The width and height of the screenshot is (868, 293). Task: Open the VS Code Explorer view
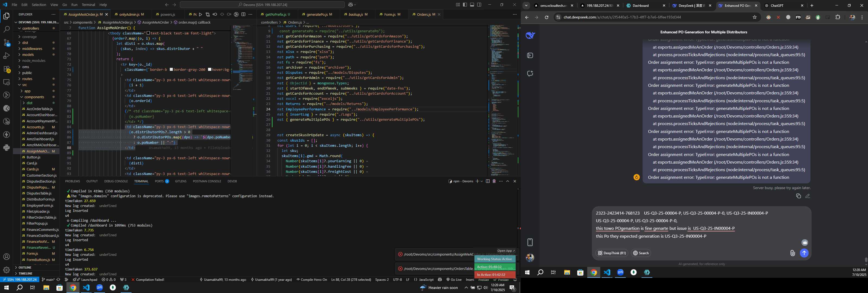7,16
